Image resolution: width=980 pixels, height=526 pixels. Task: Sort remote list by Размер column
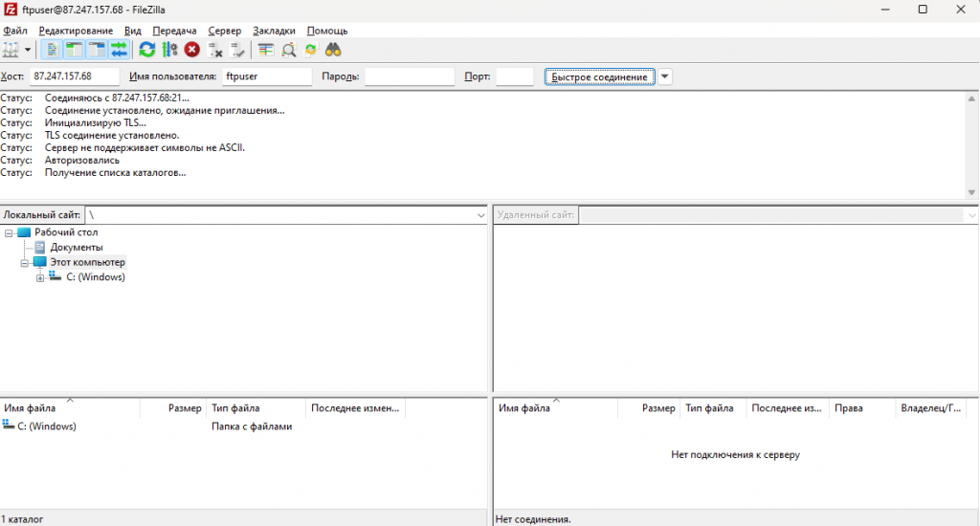[649, 408]
